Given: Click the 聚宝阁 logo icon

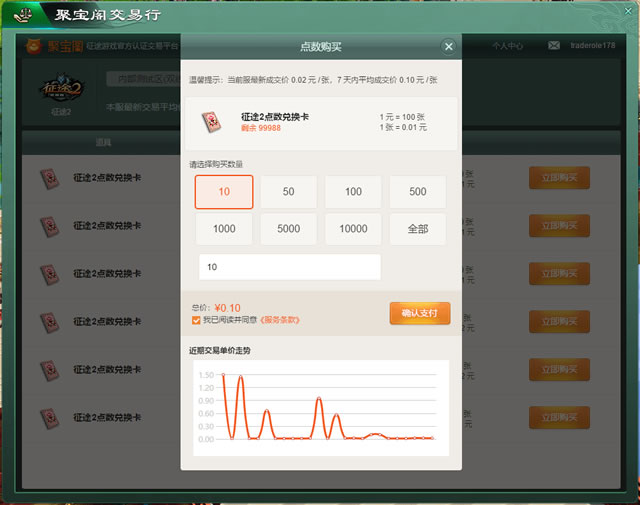Looking at the screenshot, I should click(x=33, y=46).
